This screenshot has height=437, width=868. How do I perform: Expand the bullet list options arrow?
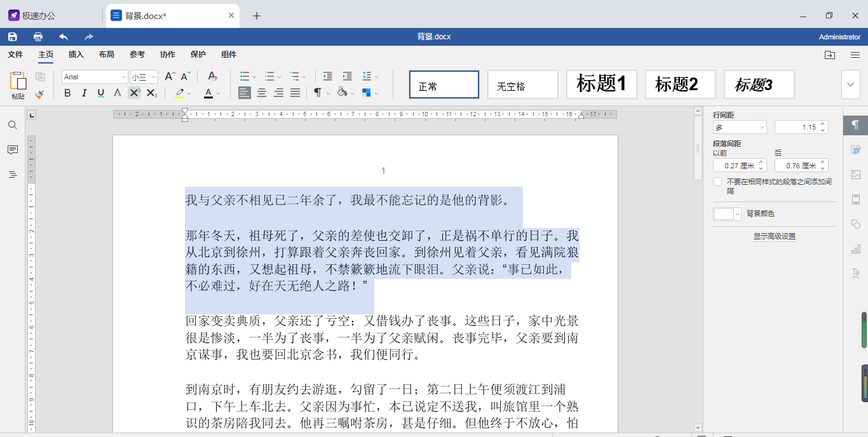point(255,77)
